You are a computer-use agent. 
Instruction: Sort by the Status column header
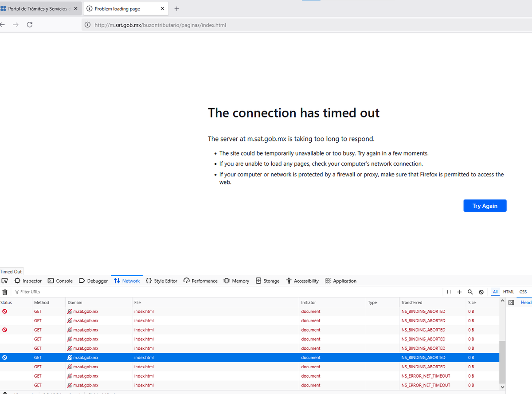16,303
